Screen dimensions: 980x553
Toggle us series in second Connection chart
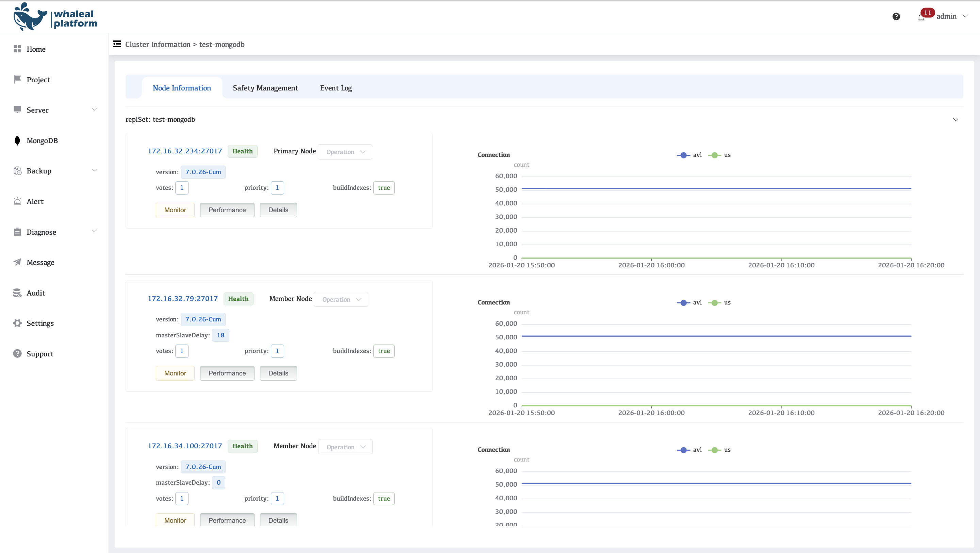[719, 302]
